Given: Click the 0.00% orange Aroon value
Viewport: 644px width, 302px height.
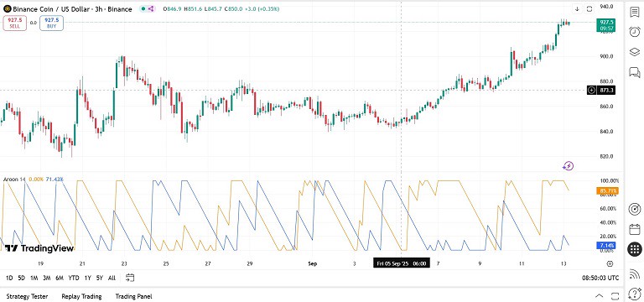Looking at the screenshot, I should [x=36, y=180].
